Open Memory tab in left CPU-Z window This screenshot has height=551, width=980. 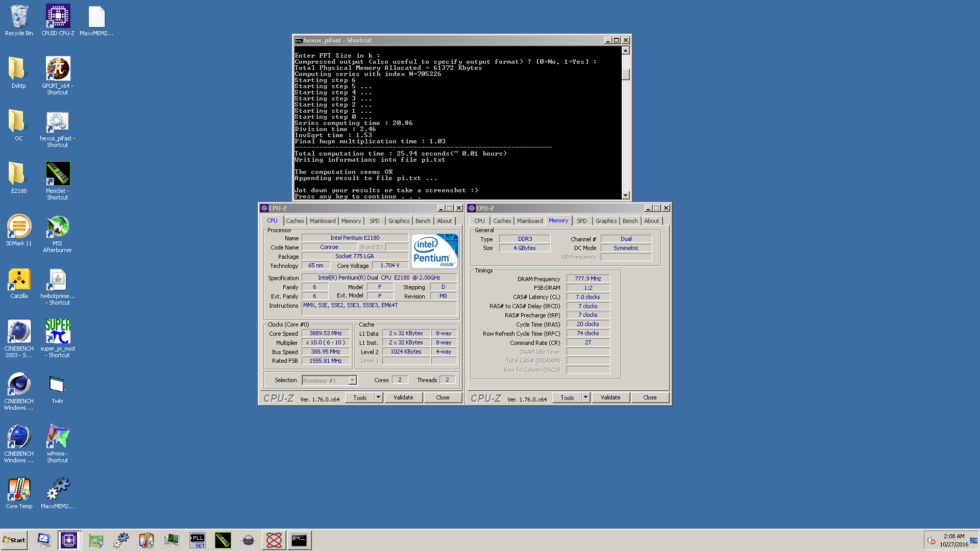point(351,221)
